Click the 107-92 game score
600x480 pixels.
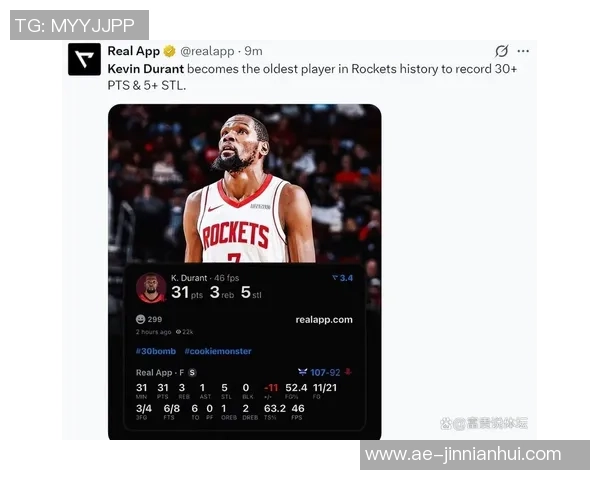[325, 372]
